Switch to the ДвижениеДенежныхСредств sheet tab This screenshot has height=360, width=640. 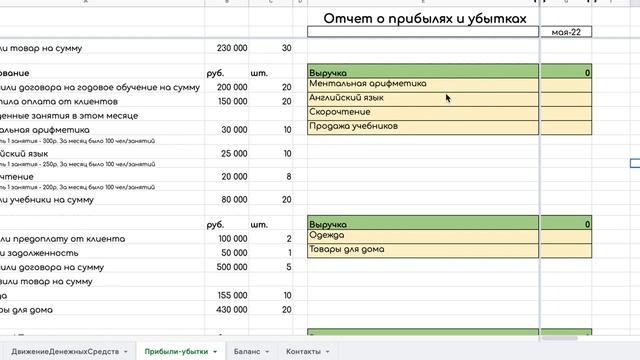click(x=65, y=351)
